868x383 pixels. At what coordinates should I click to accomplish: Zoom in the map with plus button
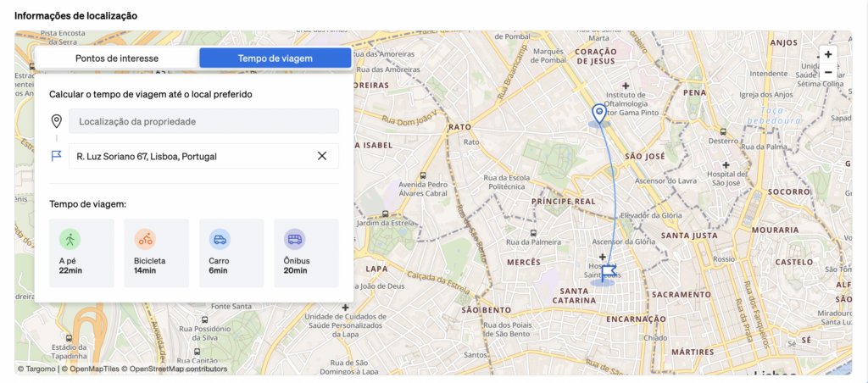(828, 54)
